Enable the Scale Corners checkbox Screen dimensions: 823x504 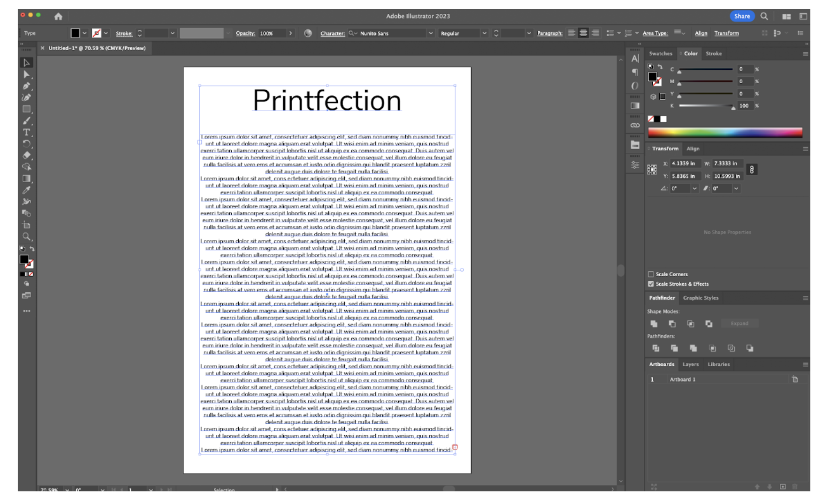[x=651, y=274]
